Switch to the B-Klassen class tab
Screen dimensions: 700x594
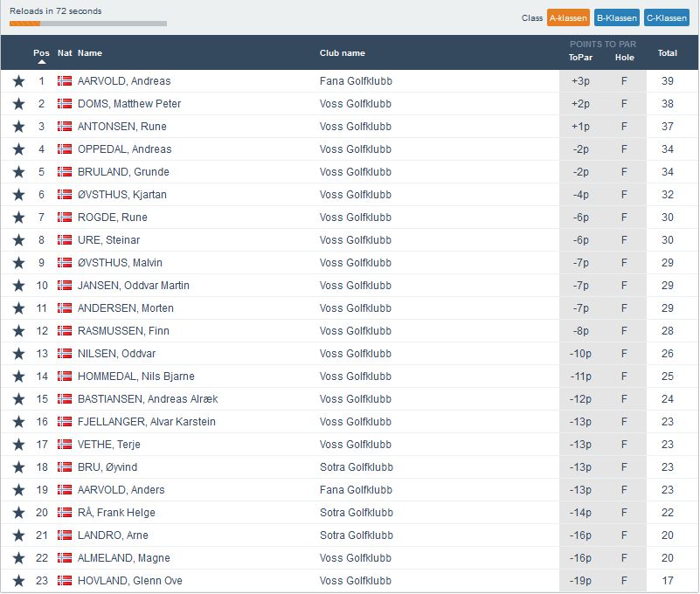tap(617, 18)
